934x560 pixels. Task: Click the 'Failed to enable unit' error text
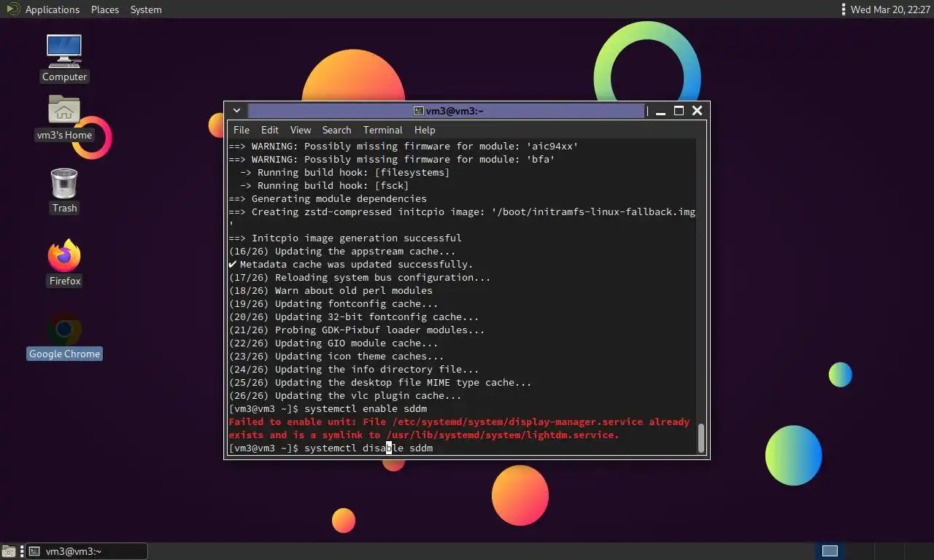[x=459, y=428]
